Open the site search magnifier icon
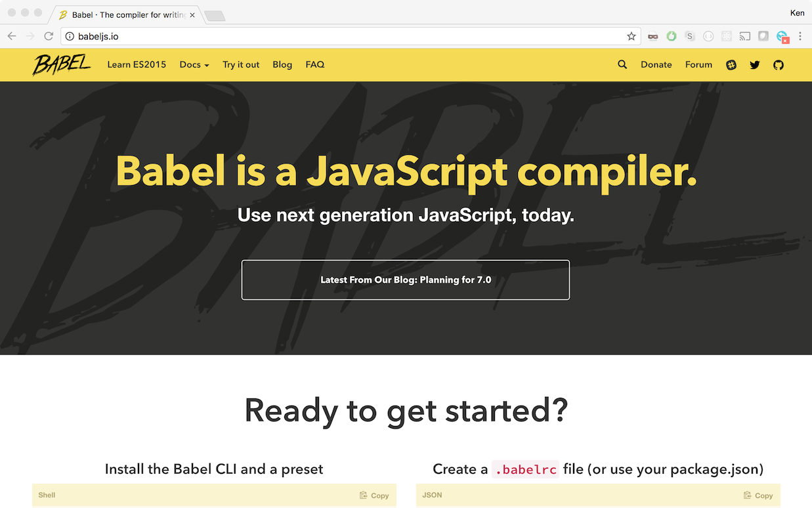Image resolution: width=812 pixels, height=508 pixels. [622, 64]
